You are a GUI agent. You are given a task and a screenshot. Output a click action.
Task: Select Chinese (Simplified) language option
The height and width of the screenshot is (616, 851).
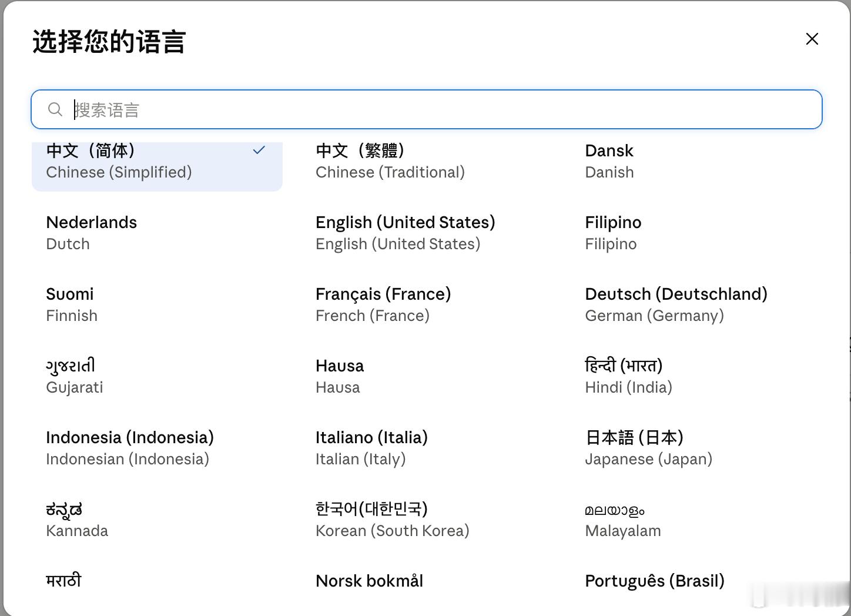coord(157,166)
